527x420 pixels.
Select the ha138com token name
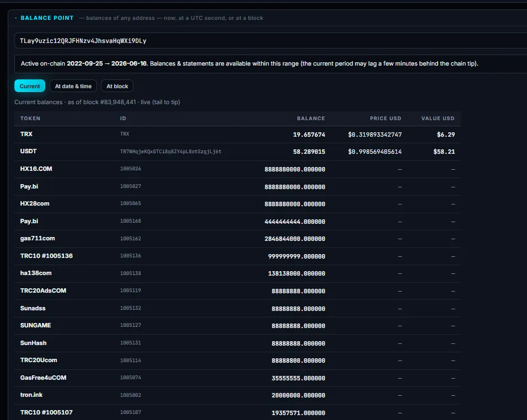point(36,273)
